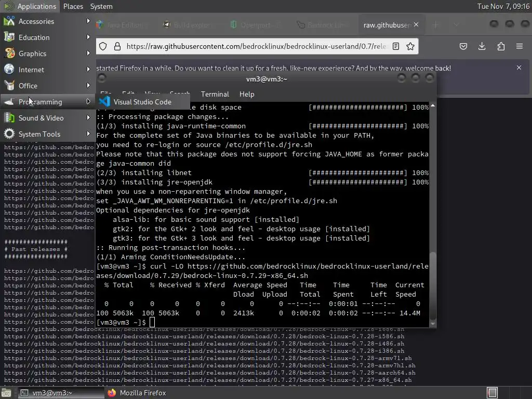
Task: Click the bedrock-linux-0.7.28-aarch64.sh URL line
Action: (210, 373)
